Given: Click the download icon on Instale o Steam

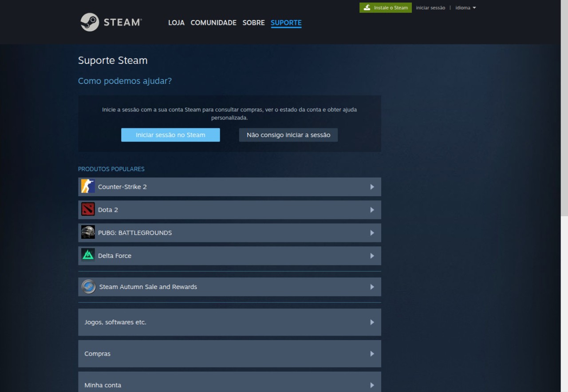Looking at the screenshot, I should click(x=367, y=8).
